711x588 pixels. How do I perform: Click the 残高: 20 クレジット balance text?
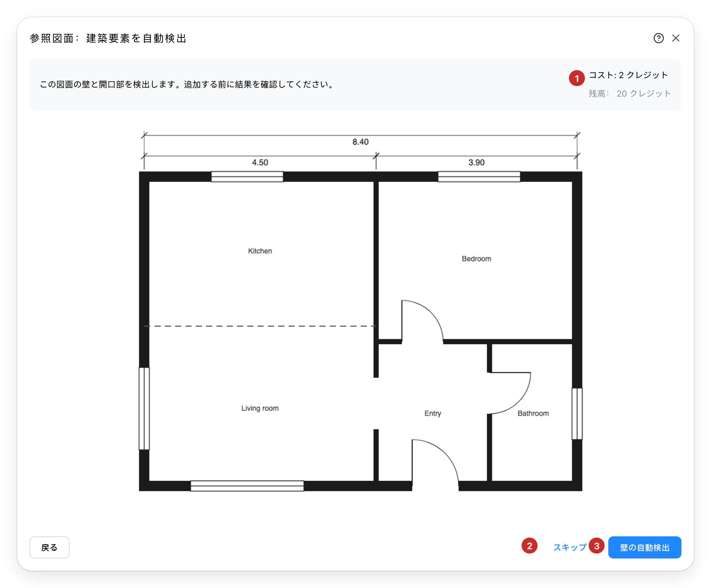[630, 94]
